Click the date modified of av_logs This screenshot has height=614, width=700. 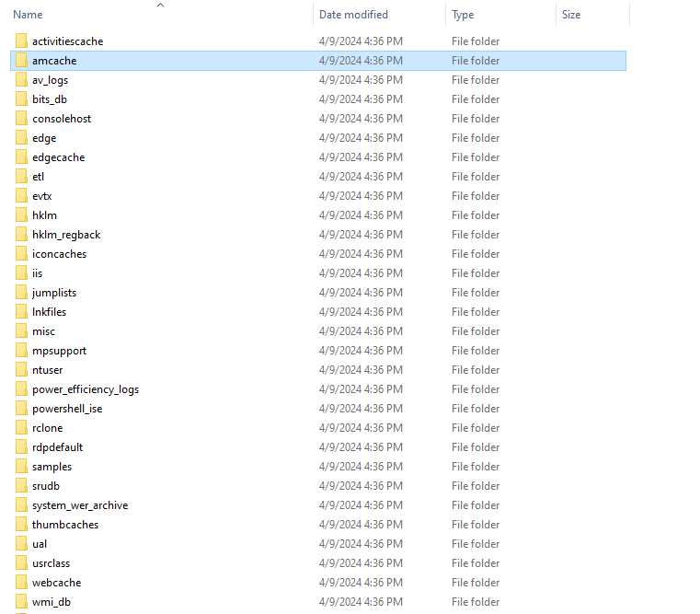(x=361, y=79)
